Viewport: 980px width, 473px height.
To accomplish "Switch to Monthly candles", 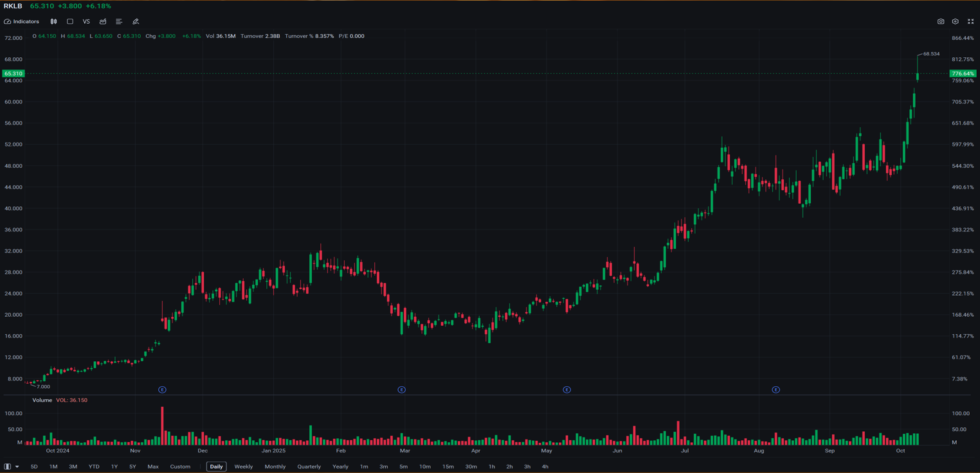I will (x=275, y=467).
